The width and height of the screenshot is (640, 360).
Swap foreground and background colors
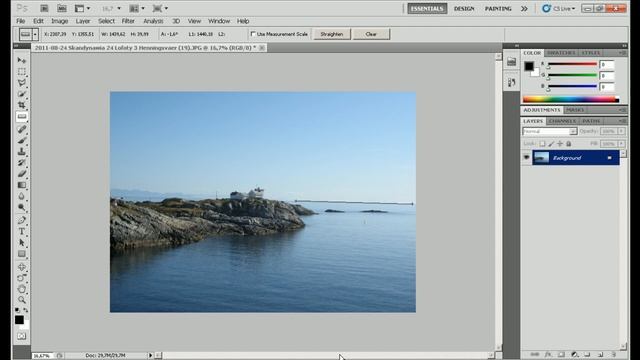[x=25, y=311]
